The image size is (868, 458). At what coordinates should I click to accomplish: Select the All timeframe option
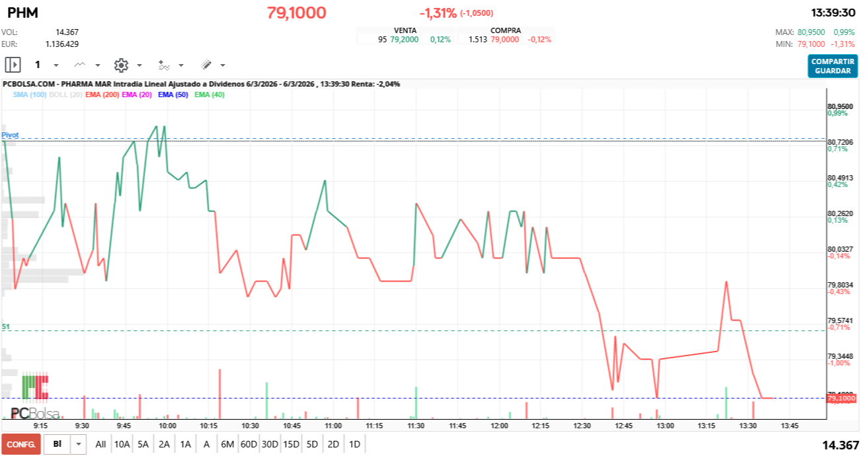click(x=100, y=444)
